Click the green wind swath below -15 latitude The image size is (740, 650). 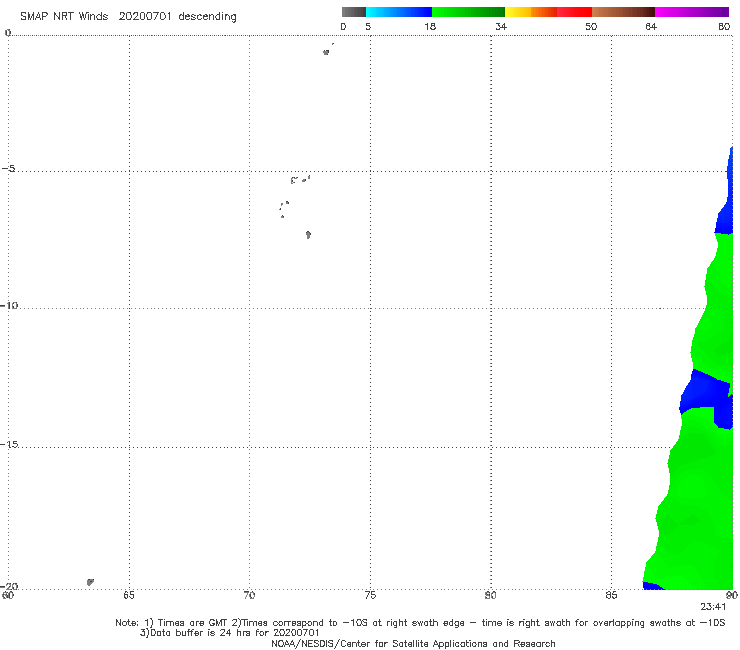(696, 510)
